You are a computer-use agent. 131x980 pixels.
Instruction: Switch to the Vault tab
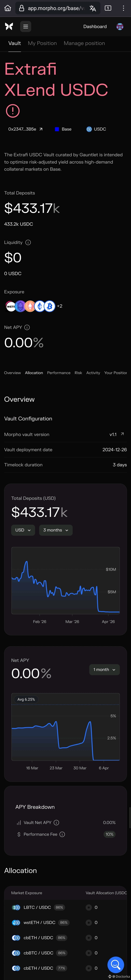coord(15,43)
